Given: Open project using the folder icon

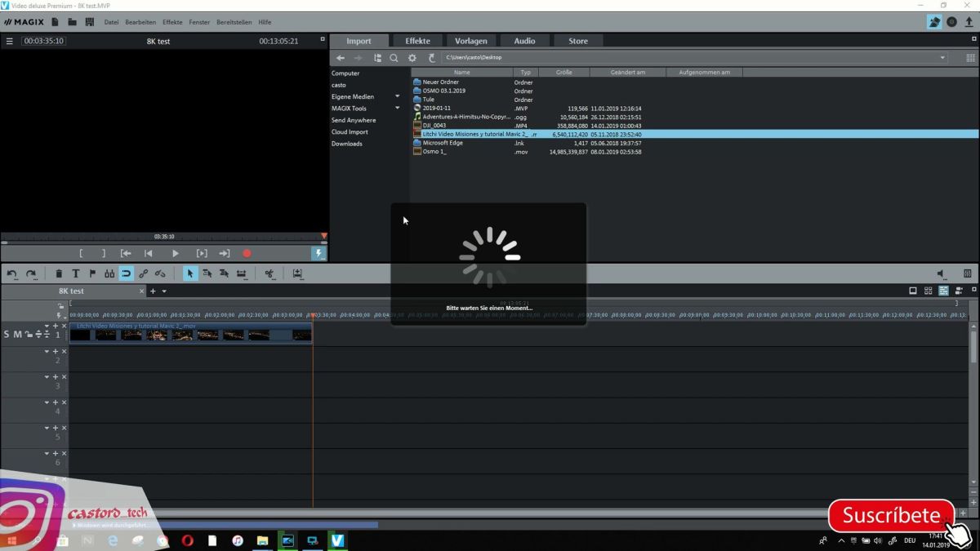Looking at the screenshot, I should [72, 22].
